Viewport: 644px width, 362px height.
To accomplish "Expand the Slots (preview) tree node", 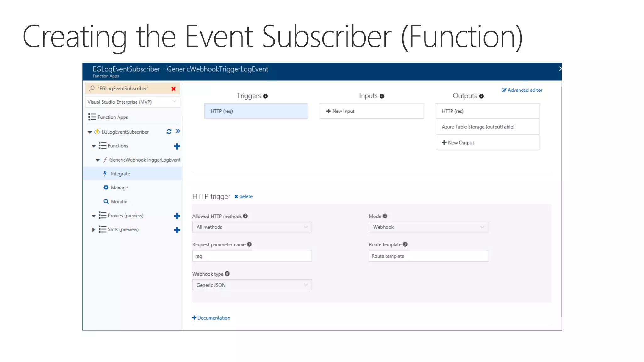I will pos(93,230).
